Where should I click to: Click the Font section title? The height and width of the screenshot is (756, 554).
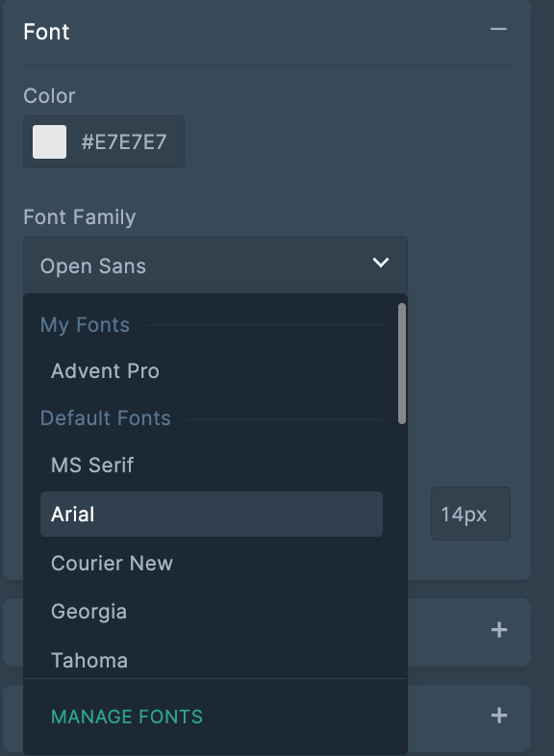click(x=46, y=33)
